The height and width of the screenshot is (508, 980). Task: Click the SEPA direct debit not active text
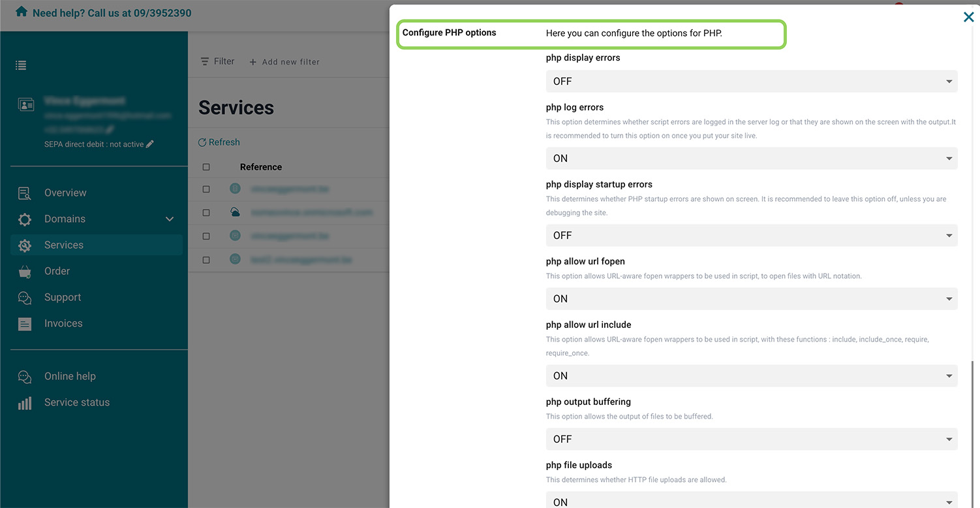94,144
